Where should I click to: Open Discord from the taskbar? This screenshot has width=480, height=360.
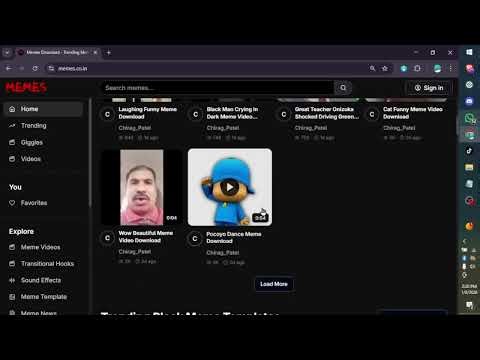click(469, 101)
